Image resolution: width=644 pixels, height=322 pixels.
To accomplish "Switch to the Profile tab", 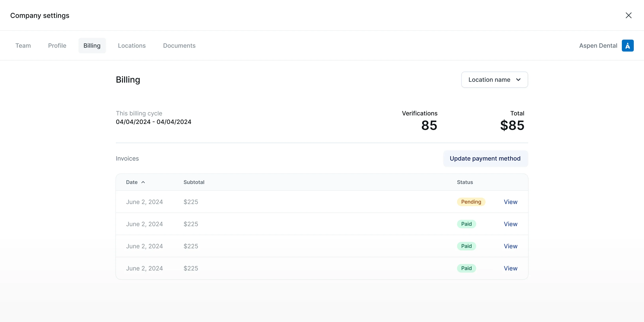I will click(57, 46).
